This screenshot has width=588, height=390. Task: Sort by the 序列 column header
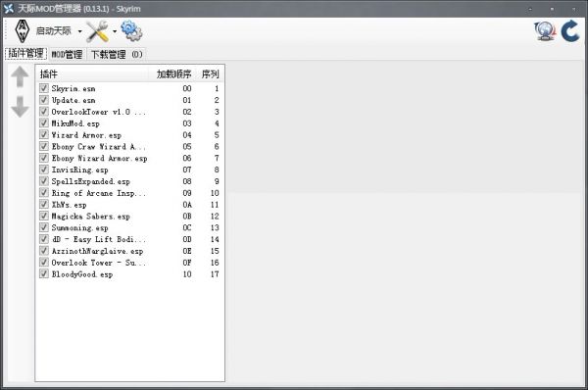point(210,74)
